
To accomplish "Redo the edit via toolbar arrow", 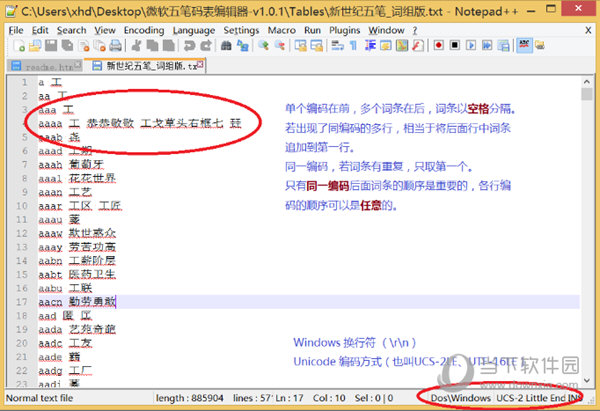I will tap(206, 46).
